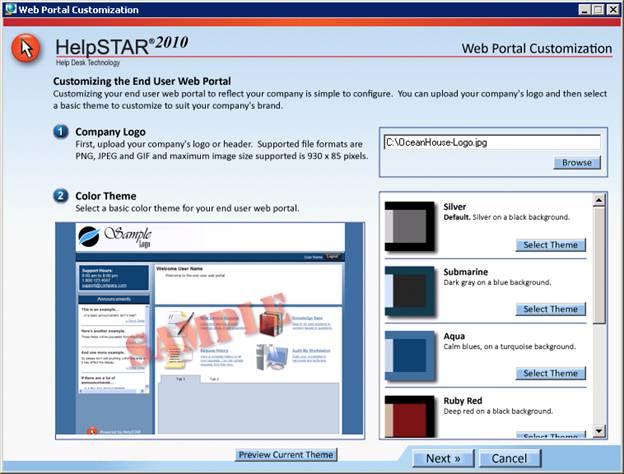Click 'Customizing the End User Web Portal' heading
This screenshot has height=474, width=624.
pos(142,81)
